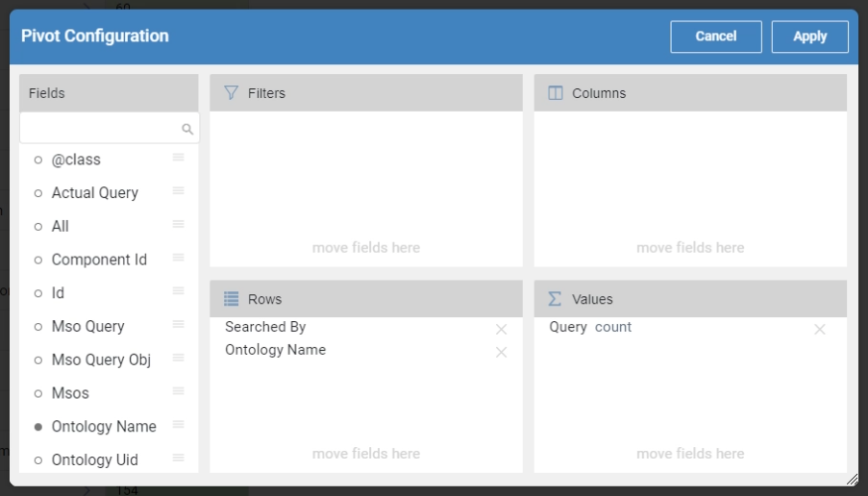This screenshot has width=868, height=496.
Task: Click the drag handle icon beside @class
Action: click(x=178, y=158)
